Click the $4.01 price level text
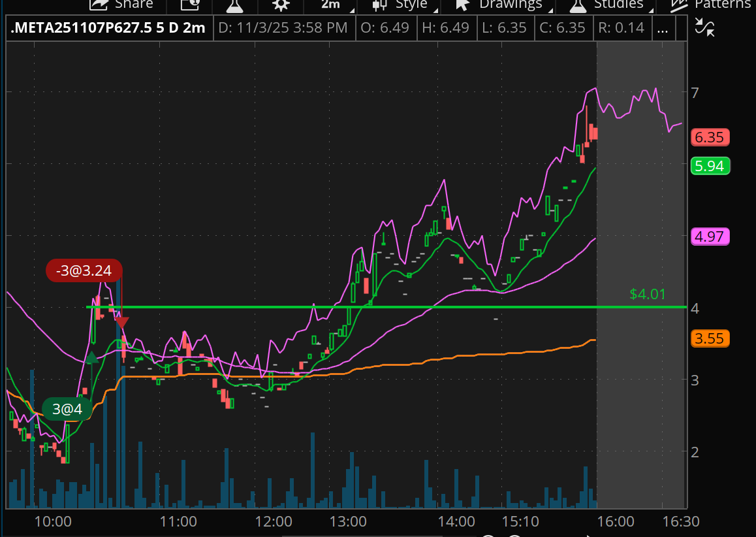This screenshot has width=756, height=537. tap(648, 294)
